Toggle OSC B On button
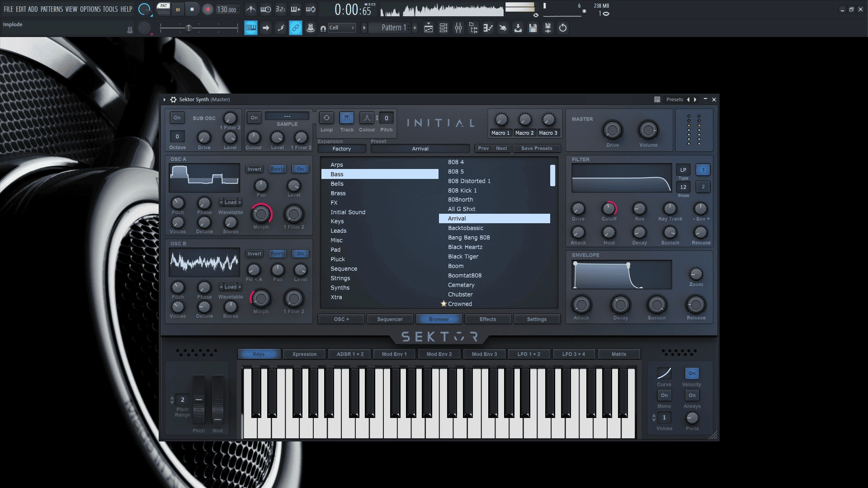 300,254
